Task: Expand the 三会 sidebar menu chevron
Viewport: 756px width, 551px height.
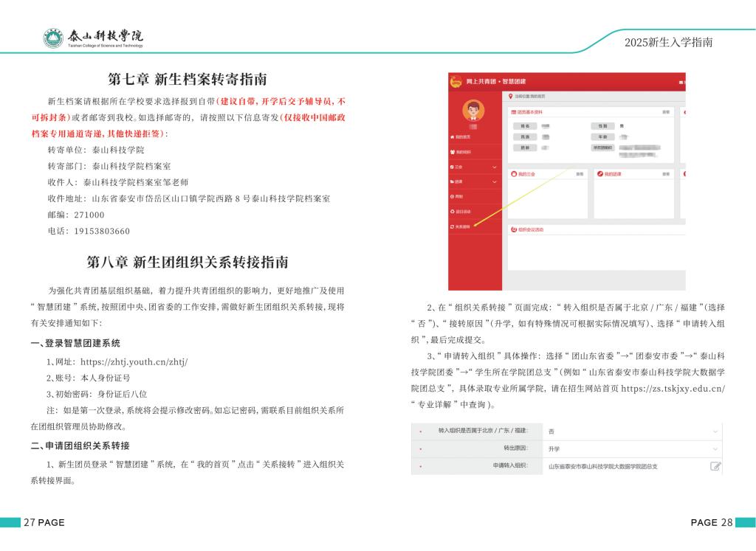Action: tap(495, 167)
